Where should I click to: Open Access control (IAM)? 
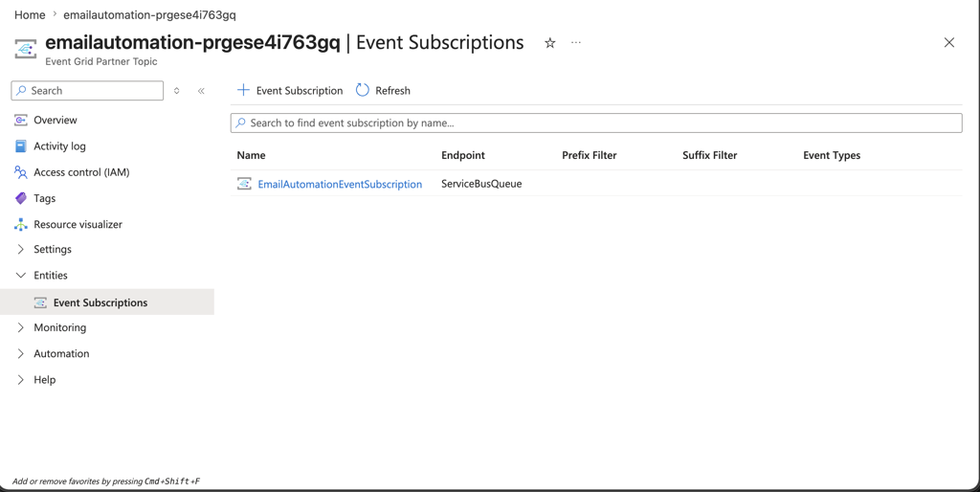point(81,172)
